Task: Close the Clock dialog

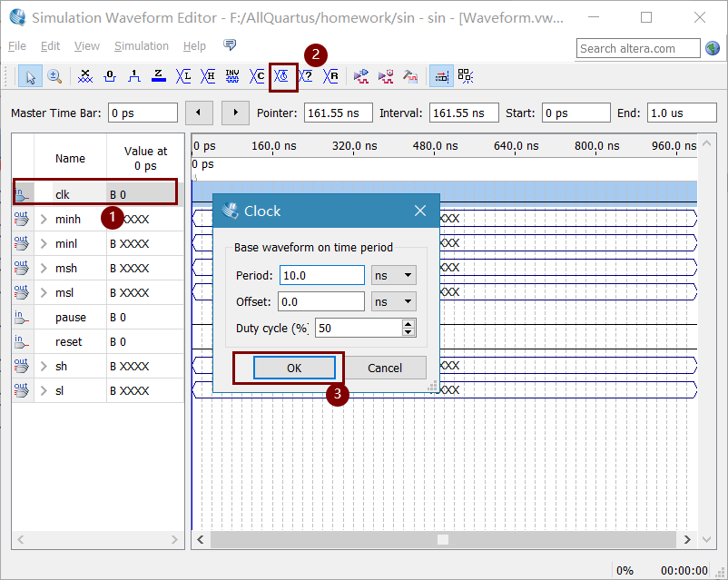Action: pyautogui.click(x=420, y=211)
